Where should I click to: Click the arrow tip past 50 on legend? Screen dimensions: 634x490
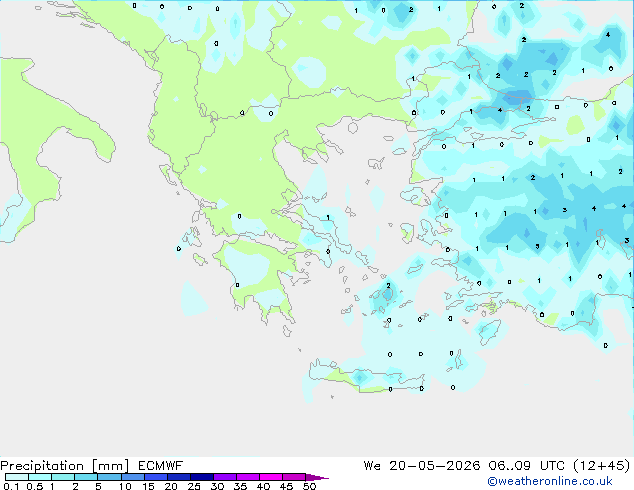click(317, 477)
